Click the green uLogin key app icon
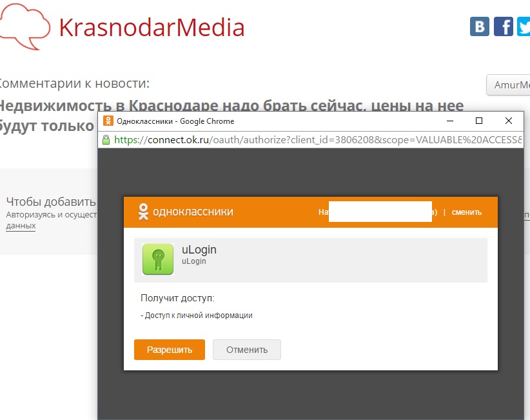This screenshot has height=420, width=530. click(x=158, y=259)
